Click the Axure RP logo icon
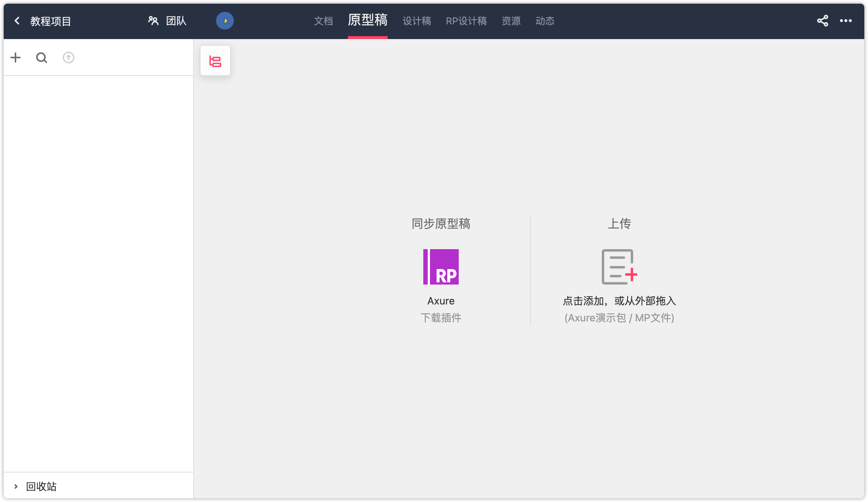This screenshot has height=502, width=868. point(441,267)
